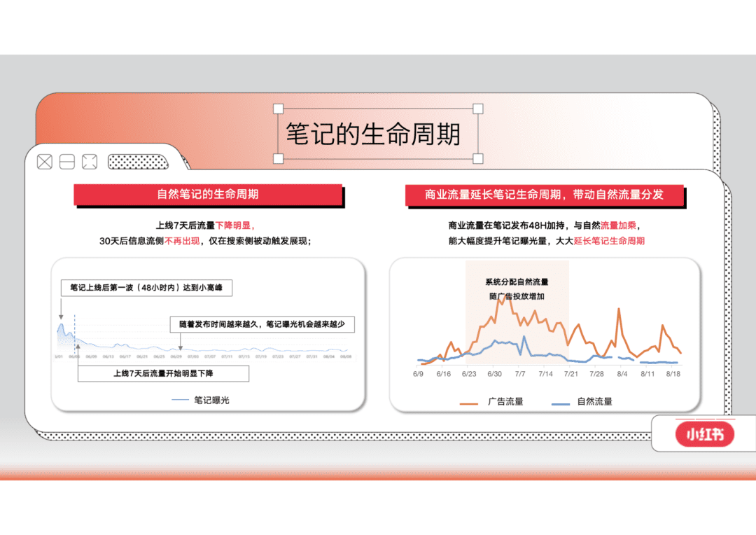Toggle the orange 广告流量 legend entry
This screenshot has width=756, height=535.
[x=491, y=402]
